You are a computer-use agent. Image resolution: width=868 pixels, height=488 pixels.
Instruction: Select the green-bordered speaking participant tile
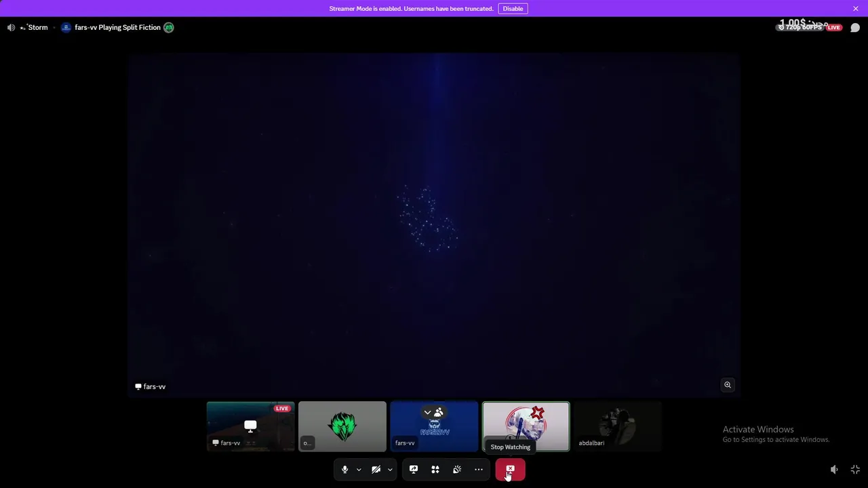[x=526, y=426]
